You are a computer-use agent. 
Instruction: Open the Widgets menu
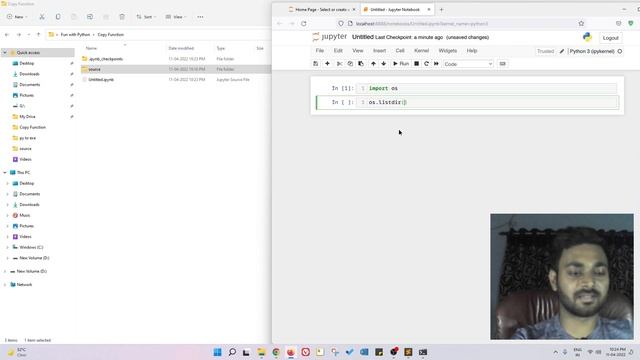coord(447,51)
